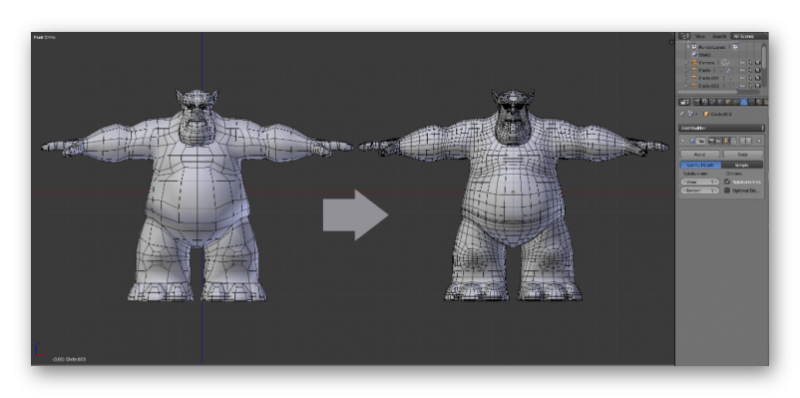
Task: Enable the Subdivide UVs checkbox
Action: click(x=727, y=182)
